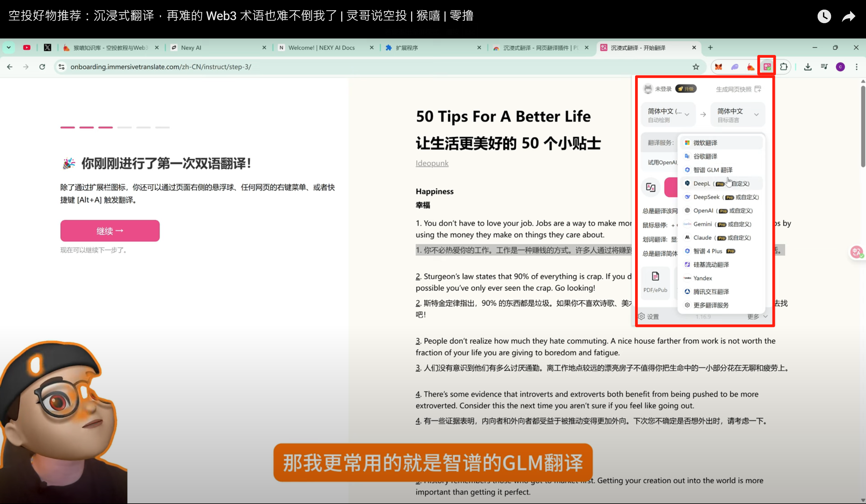Click the browser forward arrow
Screen dimensions: 866x504
[x=26, y=67]
